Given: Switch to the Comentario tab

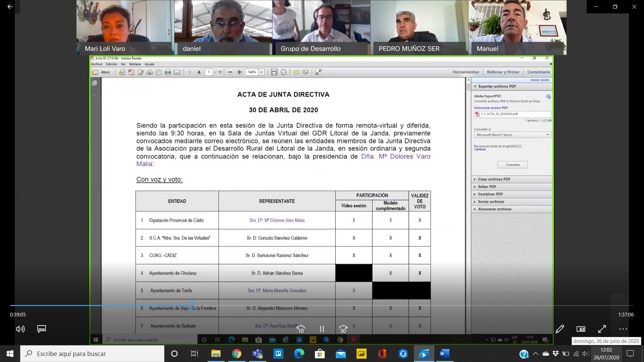Looking at the screenshot, I should coord(539,72).
